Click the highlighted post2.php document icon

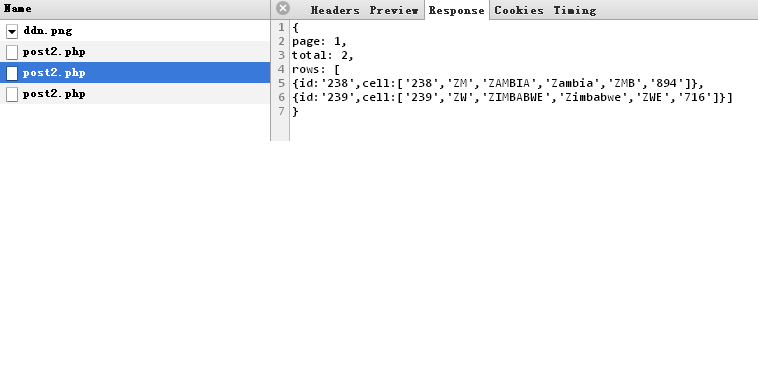coord(12,73)
